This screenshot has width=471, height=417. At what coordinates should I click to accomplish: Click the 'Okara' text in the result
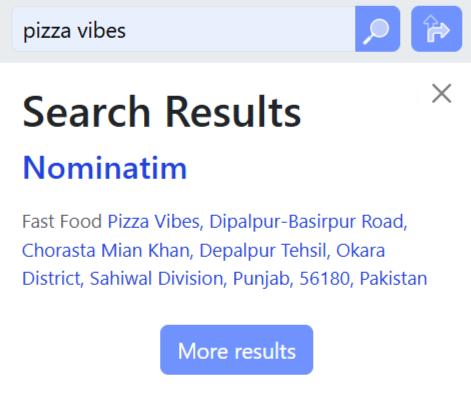pyautogui.click(x=360, y=250)
